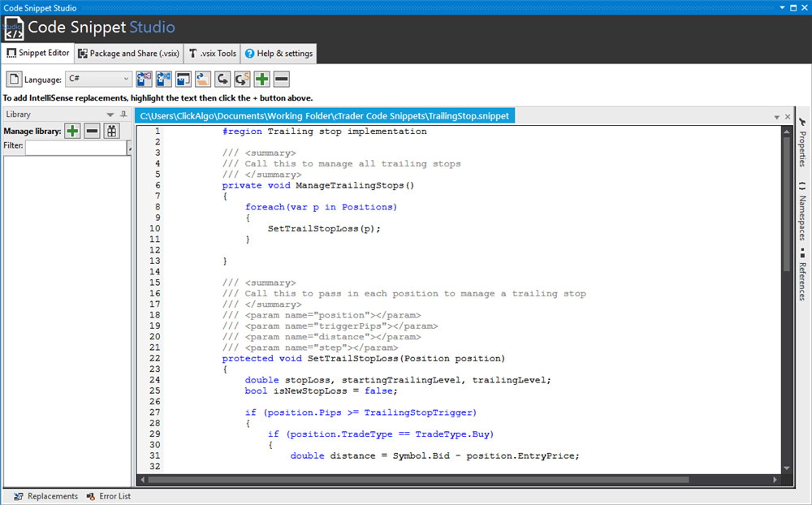Click the param name="triggerPips" comment line
This screenshot has height=505, width=812.
tap(330, 326)
